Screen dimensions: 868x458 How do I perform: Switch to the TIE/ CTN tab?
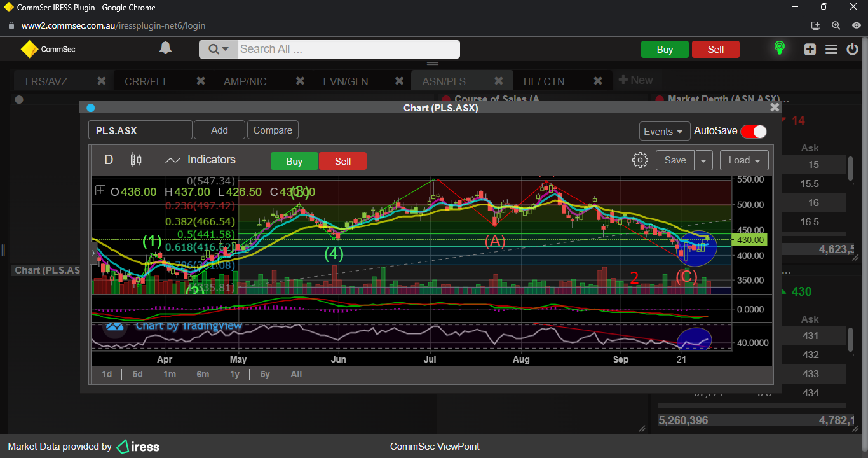point(543,81)
